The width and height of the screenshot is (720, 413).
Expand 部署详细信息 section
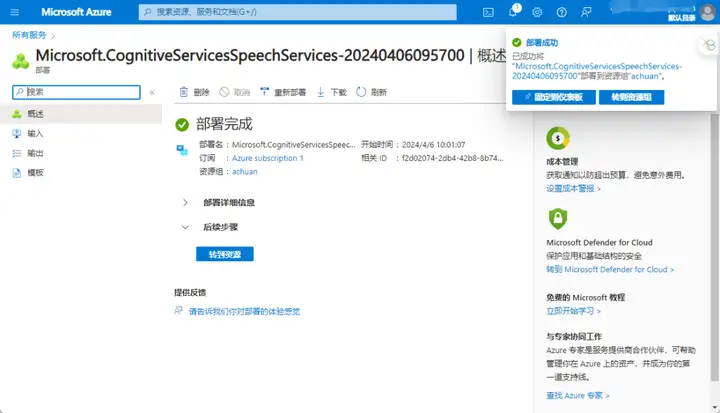185,203
